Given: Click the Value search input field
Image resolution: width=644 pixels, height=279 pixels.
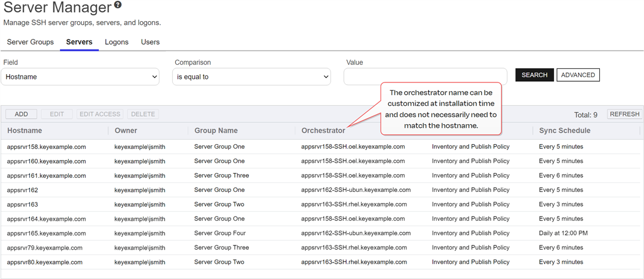Looking at the screenshot, I should coord(425,77).
